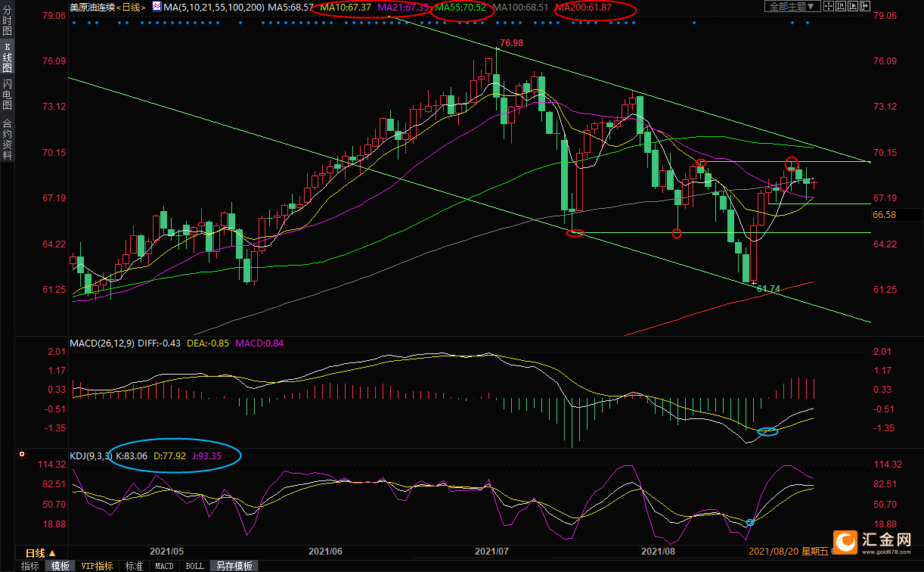Viewport: 924px width, 572px height.
Task: Click the small KDJ panel settings icon
Action: [21, 455]
